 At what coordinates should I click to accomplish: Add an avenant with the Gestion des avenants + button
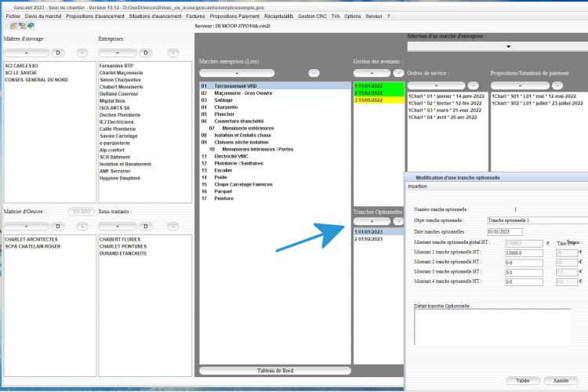pos(372,73)
